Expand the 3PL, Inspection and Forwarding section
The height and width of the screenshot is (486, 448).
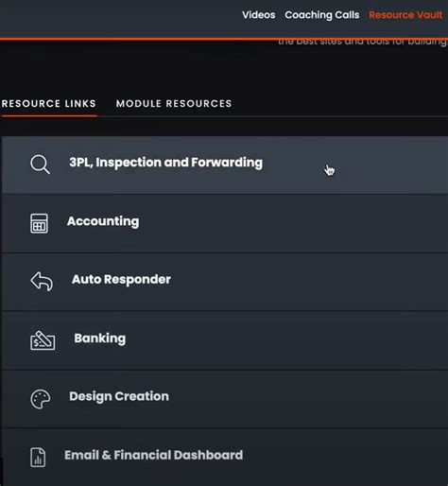pos(225,165)
